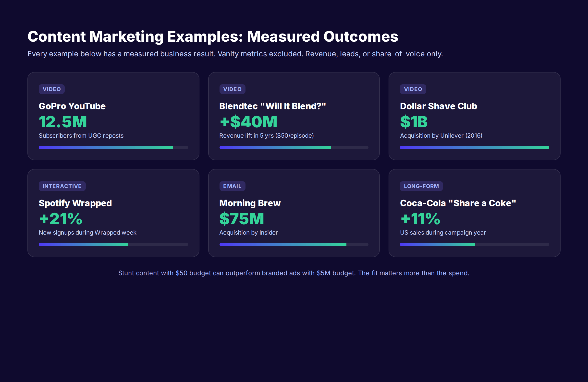This screenshot has width=588, height=382.
Task: Click 'Acquisition by Unilever (2016)' caption
Action: [x=441, y=136]
